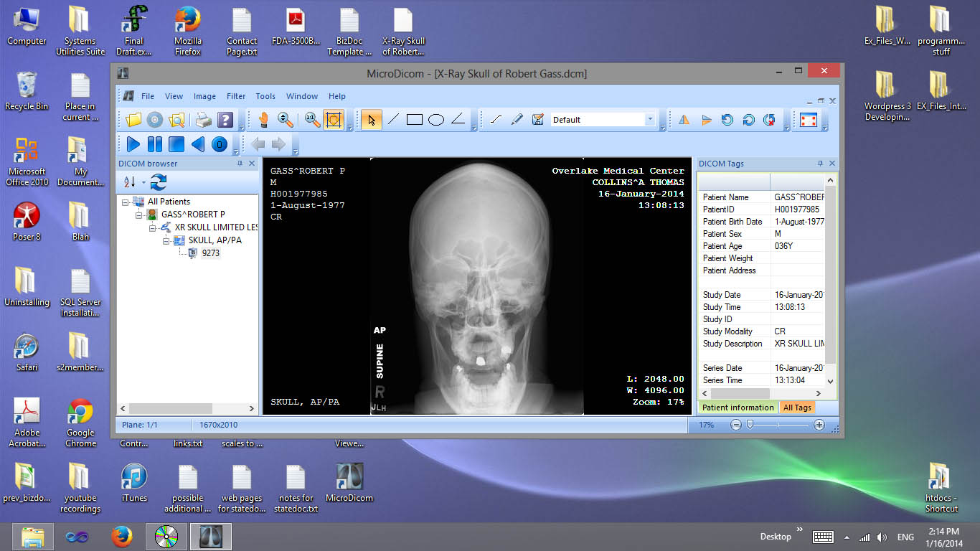Click the scan folder for DICOM icon
Viewport: 980px width, 551px height.
(176, 120)
